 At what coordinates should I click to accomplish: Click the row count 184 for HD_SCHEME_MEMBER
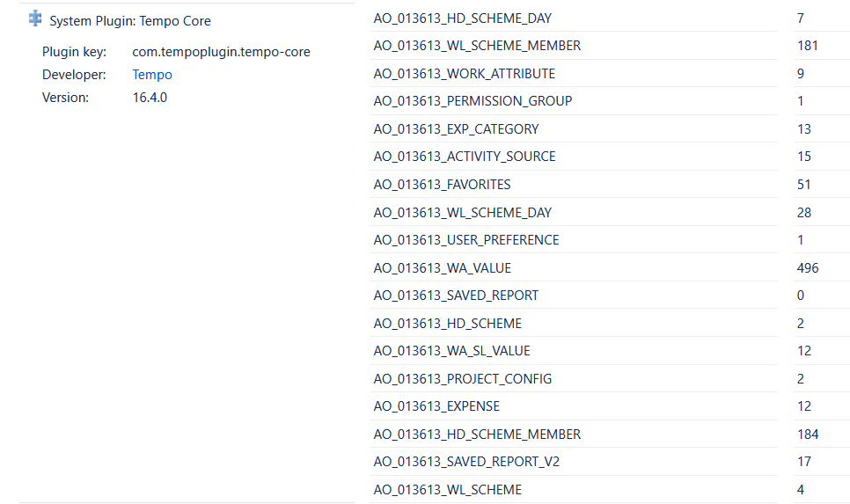coord(807,435)
